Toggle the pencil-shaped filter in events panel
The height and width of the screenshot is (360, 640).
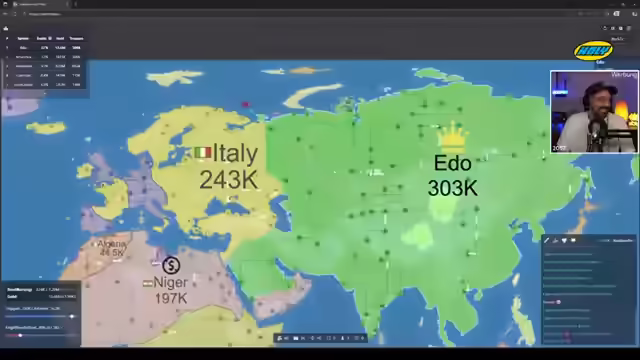(547, 241)
